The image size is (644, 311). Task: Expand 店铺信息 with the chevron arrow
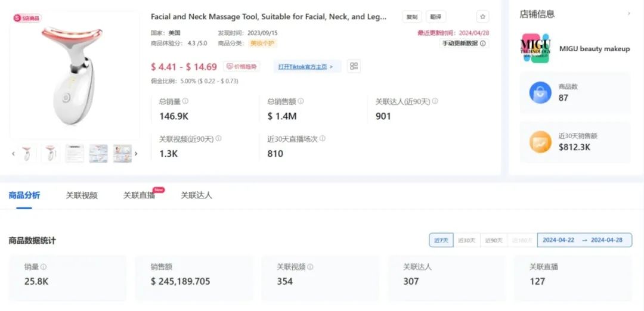click(629, 14)
